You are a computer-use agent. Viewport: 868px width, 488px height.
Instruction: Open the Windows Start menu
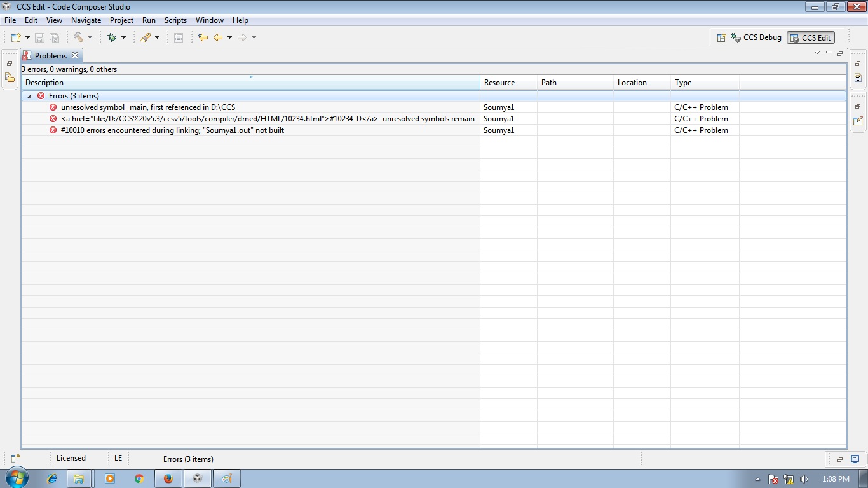16,478
